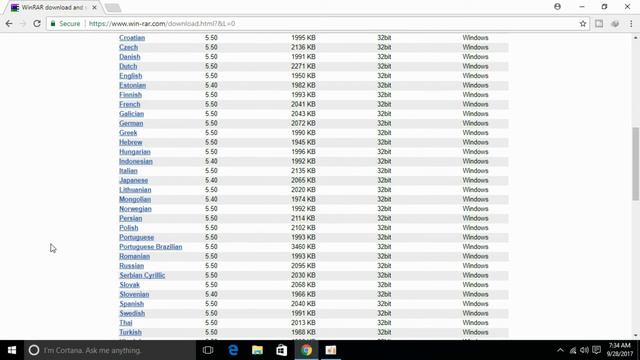Image resolution: width=640 pixels, height=360 pixels.
Task: Open Action Center notifications icon
Action: tap(596, 350)
